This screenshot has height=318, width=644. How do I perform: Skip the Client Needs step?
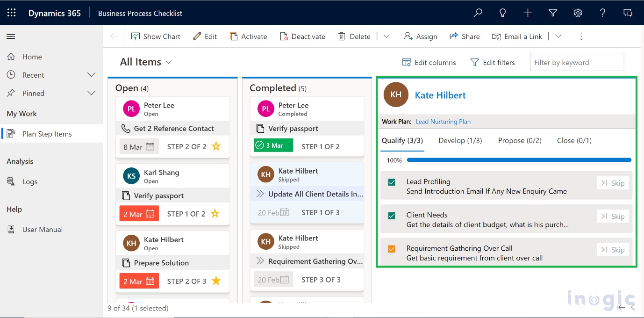coord(613,216)
